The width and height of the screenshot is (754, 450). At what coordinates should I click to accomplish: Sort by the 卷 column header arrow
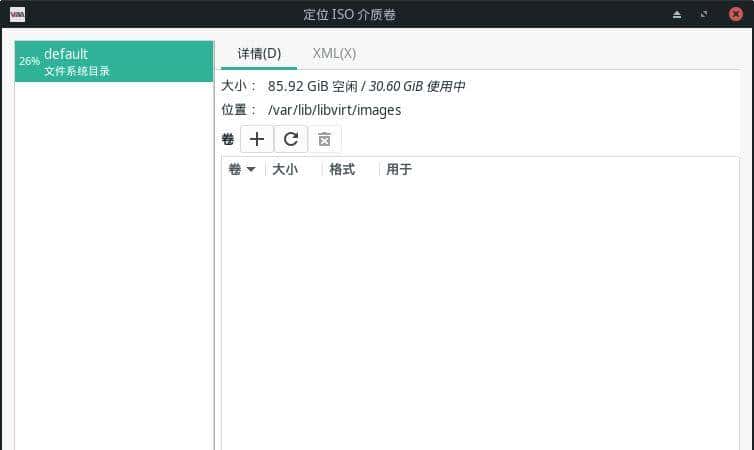[x=251, y=169]
